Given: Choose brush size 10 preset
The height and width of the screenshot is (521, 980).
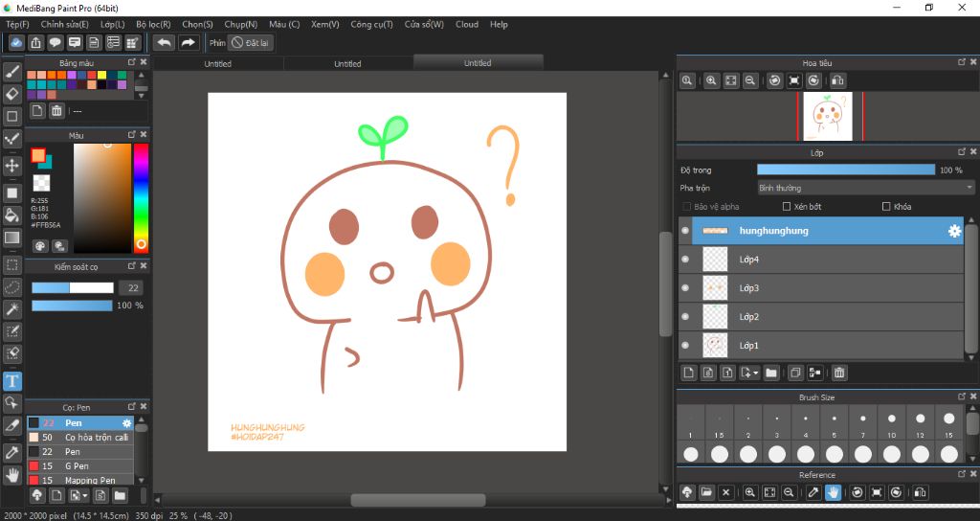Looking at the screenshot, I should tap(892, 425).
